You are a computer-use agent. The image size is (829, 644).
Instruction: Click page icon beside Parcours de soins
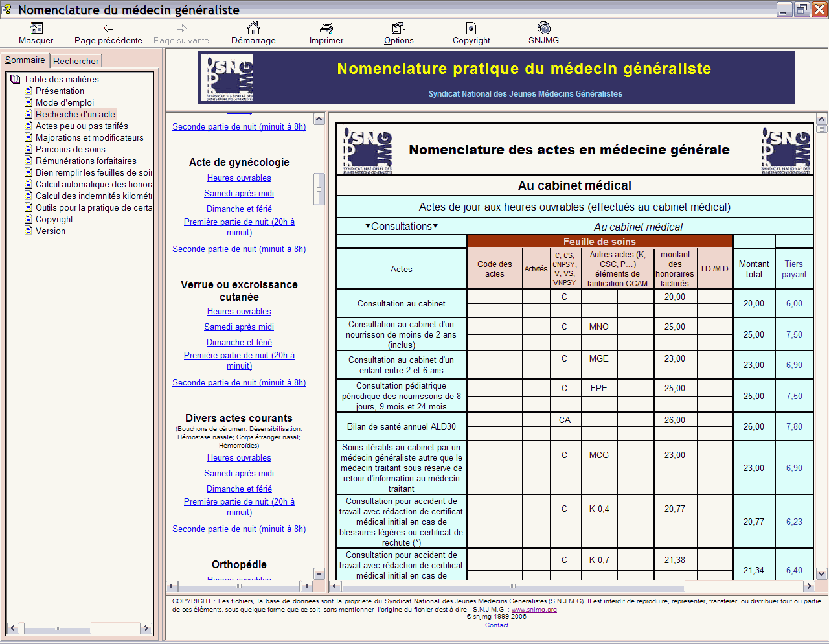[28, 149]
